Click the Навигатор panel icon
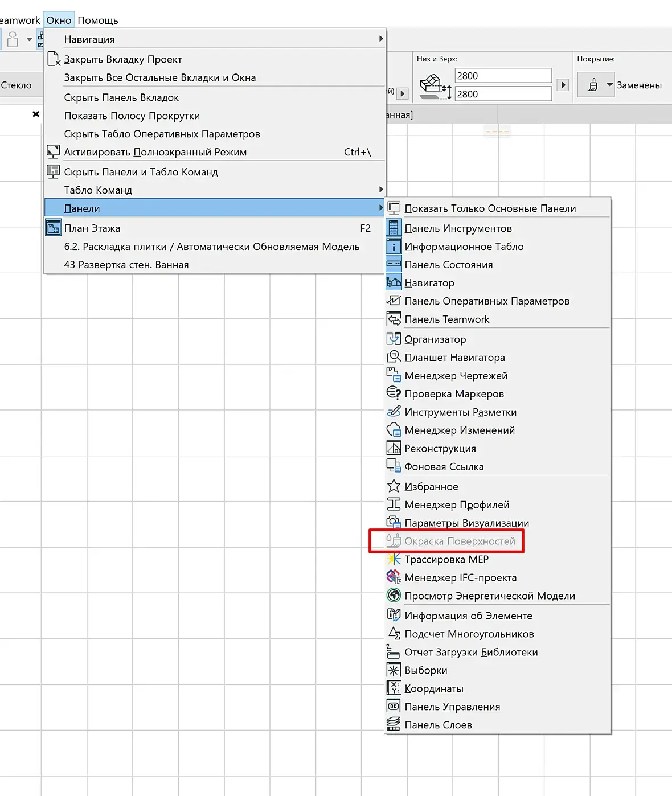 coord(394,283)
